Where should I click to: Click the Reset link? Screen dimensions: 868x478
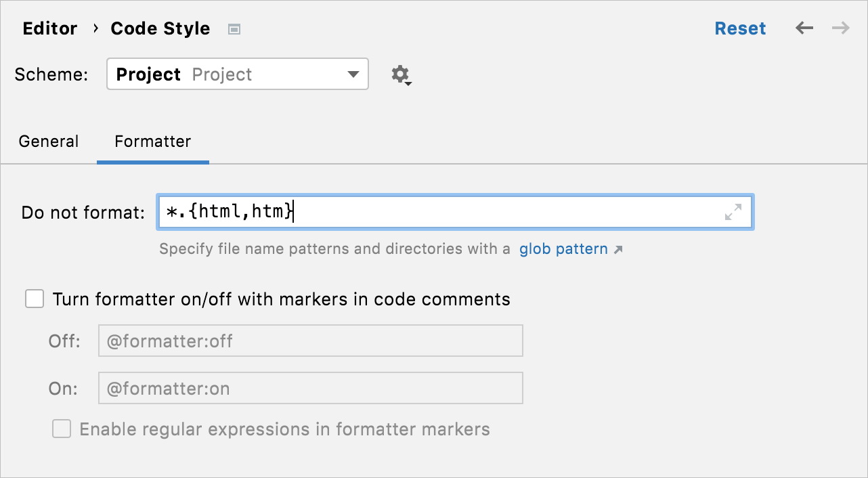(x=740, y=28)
